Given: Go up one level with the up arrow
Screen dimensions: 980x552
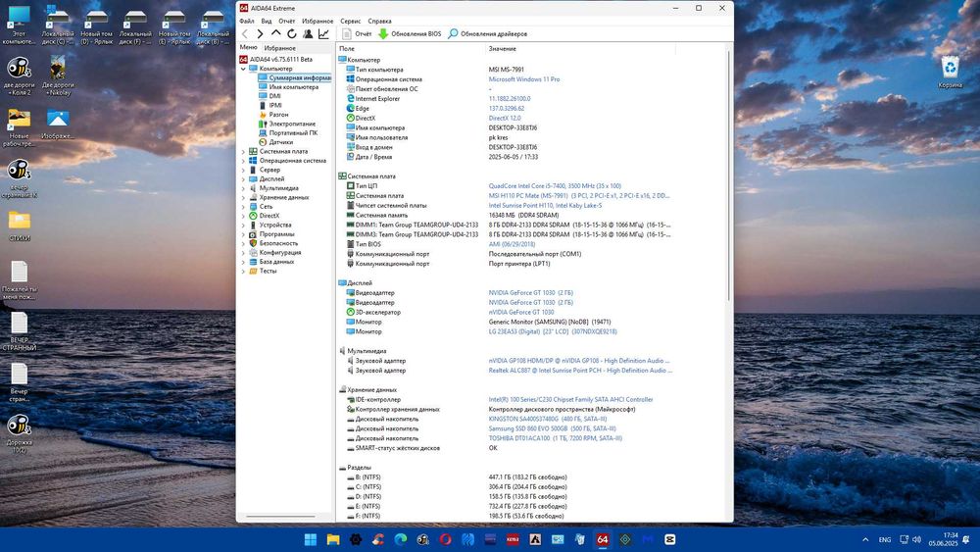Looking at the screenshot, I should (x=275, y=33).
